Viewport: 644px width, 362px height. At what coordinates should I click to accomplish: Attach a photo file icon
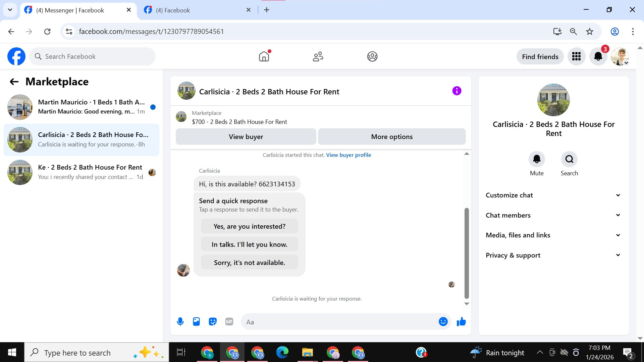196,322
